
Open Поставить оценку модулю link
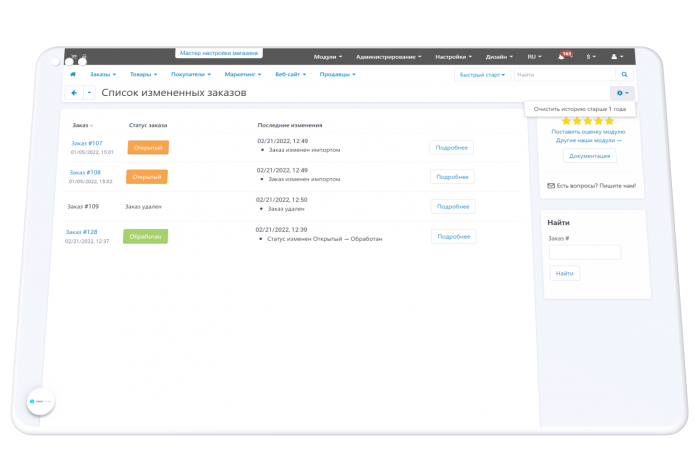coord(588,132)
